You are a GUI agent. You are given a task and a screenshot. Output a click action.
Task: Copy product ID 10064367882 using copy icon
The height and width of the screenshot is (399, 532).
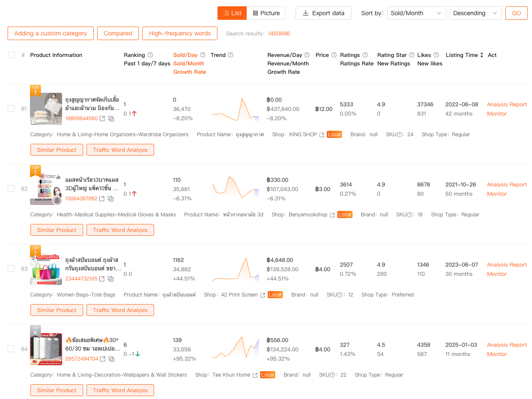[x=111, y=199]
